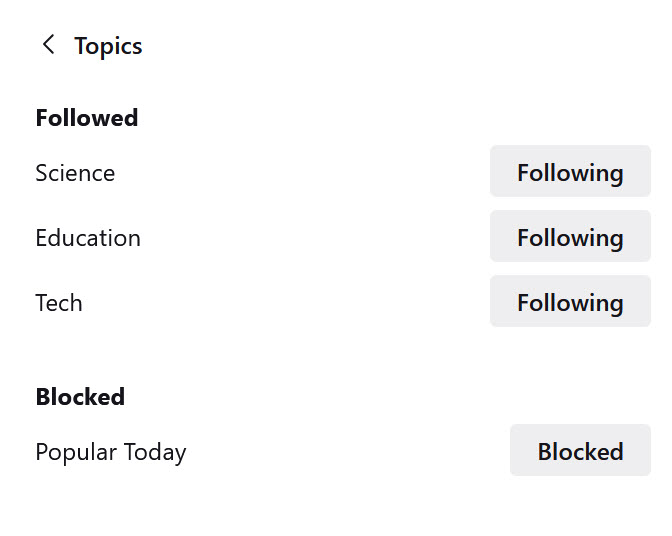Go back from the Topics page
Viewport: 672px width, 536px height.
(x=48, y=45)
